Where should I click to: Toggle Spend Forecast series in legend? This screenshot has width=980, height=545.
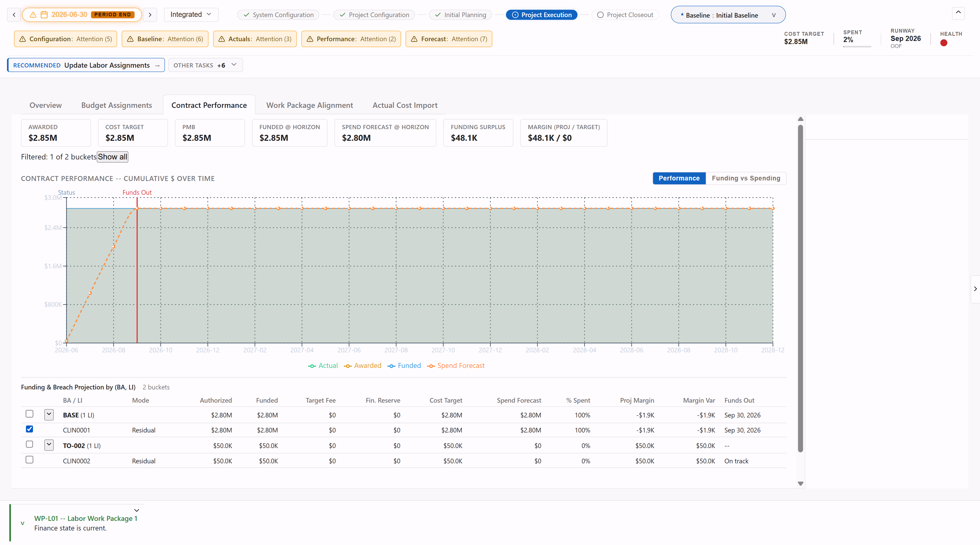coord(456,365)
